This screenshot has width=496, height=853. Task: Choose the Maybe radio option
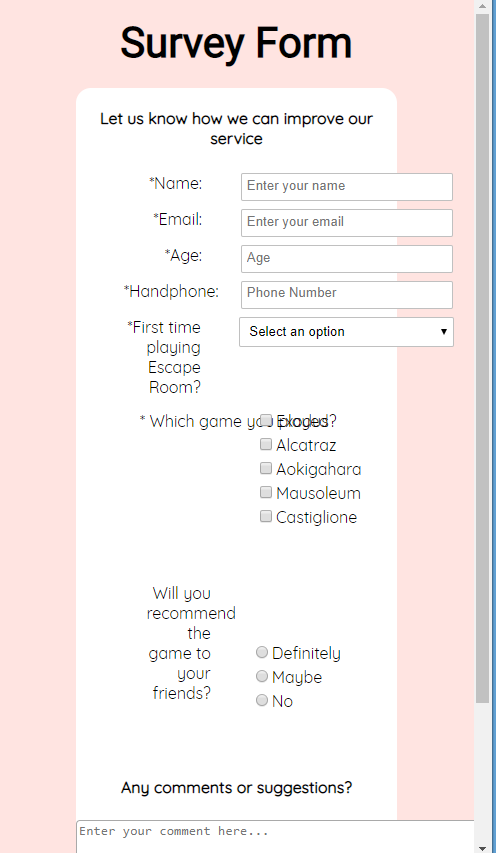[x=262, y=676]
